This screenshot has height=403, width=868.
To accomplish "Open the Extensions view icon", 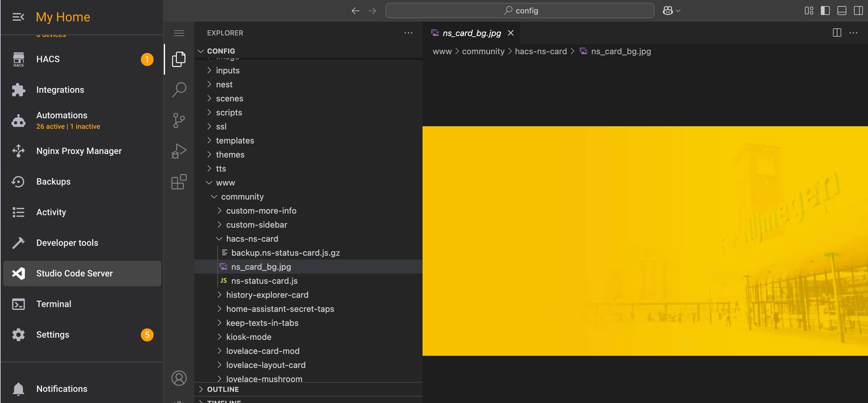I will click(179, 182).
